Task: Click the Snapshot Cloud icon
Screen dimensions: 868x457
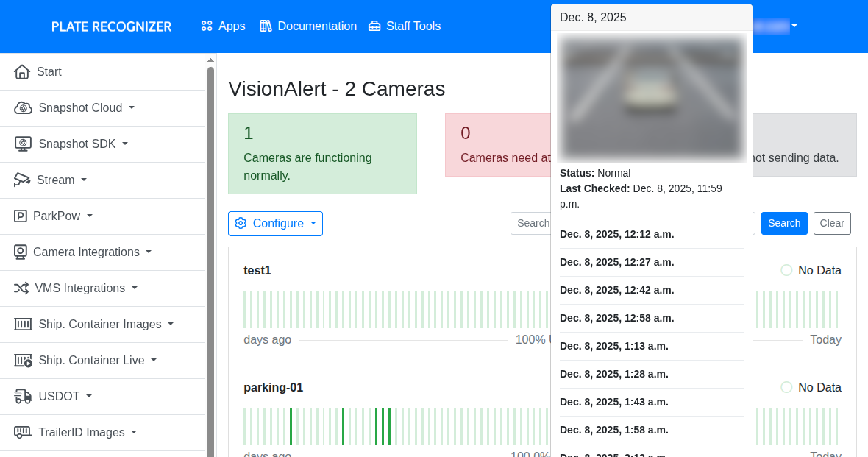Action: [x=23, y=108]
